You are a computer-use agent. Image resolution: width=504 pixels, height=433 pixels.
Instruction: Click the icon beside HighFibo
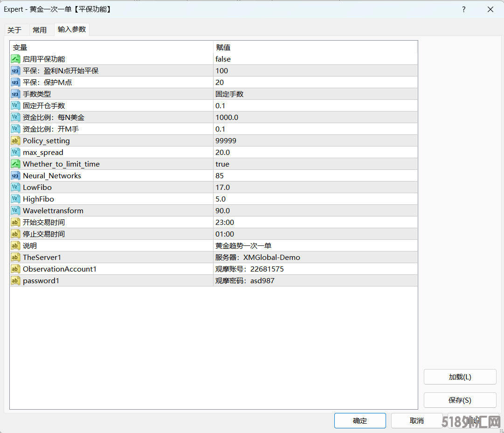coord(15,199)
